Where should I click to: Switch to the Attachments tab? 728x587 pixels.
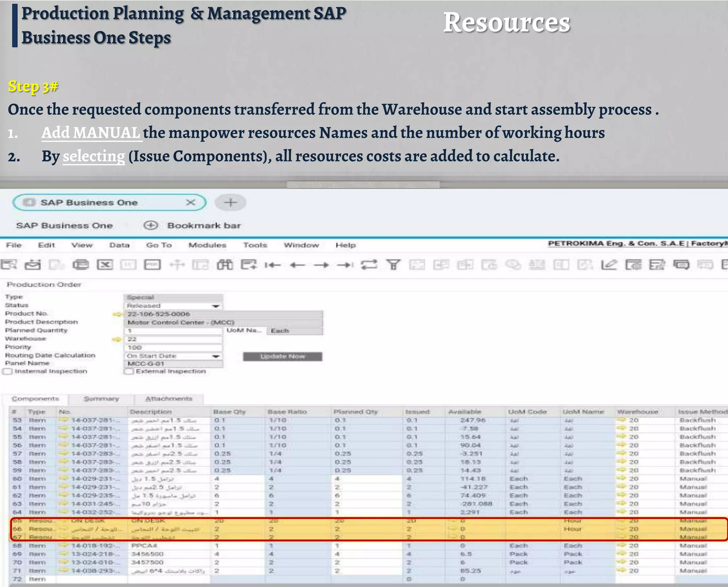(x=169, y=399)
